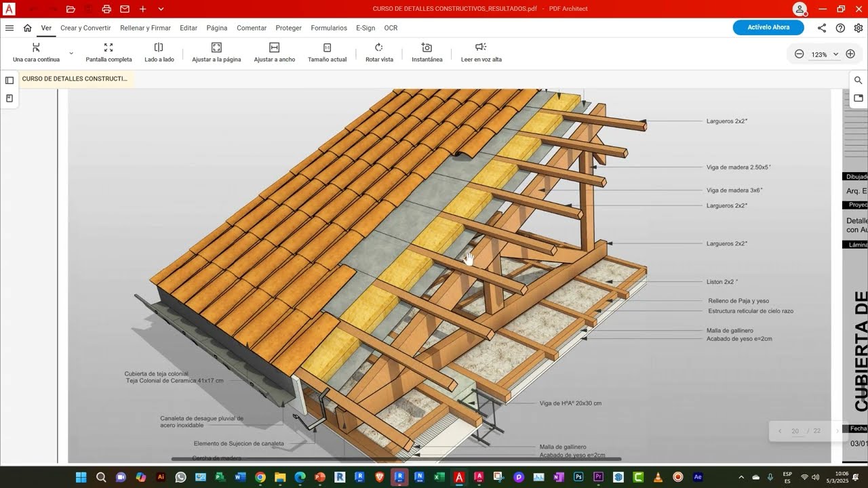Open the OCR tab
The width and height of the screenshot is (868, 488).
click(391, 28)
